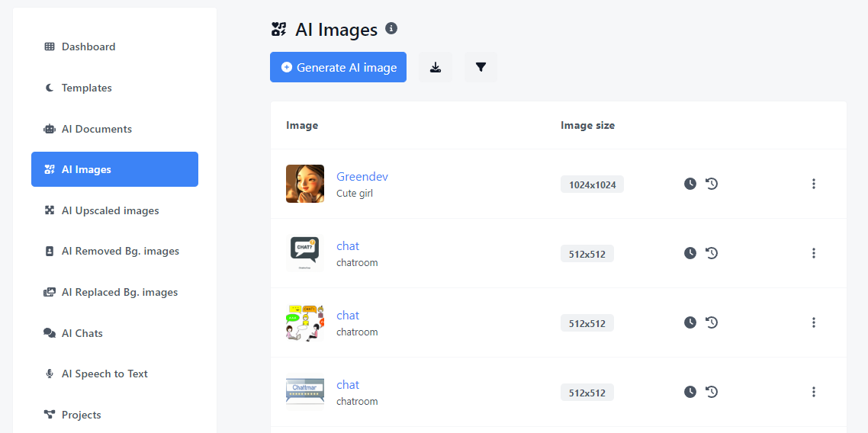Image resolution: width=868 pixels, height=433 pixels.
Task: Click history icon in first chat row
Action: pos(712,253)
